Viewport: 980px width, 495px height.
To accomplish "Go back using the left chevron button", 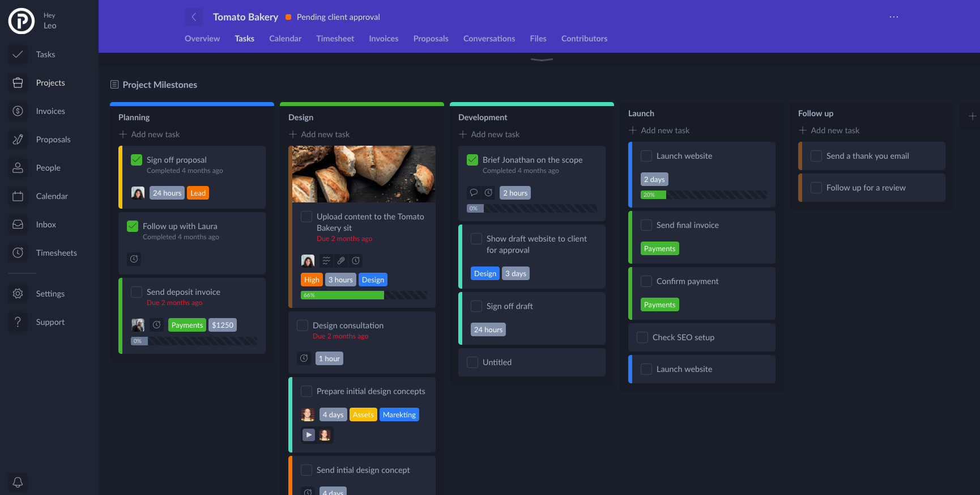I will pos(194,17).
